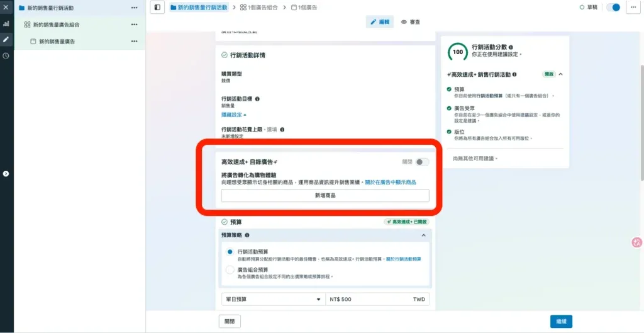Viewport: 644px width, 333px height.
Task: Collapse the 預算策略 section chevron
Action: click(x=423, y=235)
